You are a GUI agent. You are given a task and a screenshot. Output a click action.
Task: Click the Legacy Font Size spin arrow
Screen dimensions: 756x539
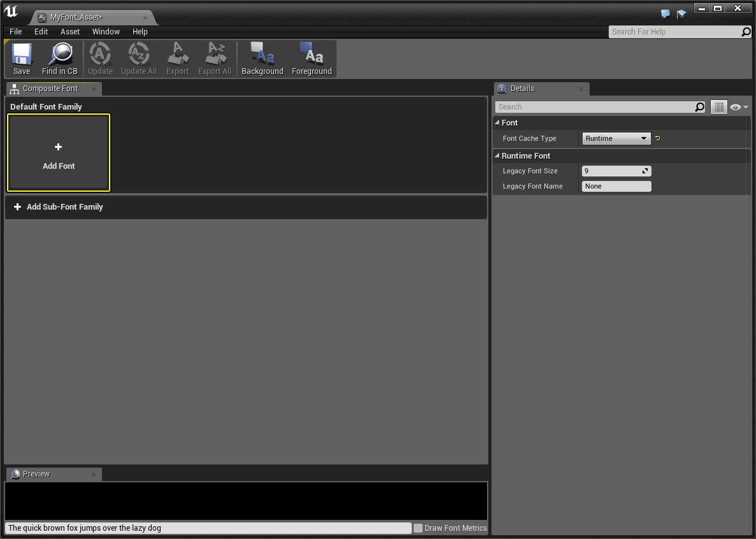pos(645,171)
